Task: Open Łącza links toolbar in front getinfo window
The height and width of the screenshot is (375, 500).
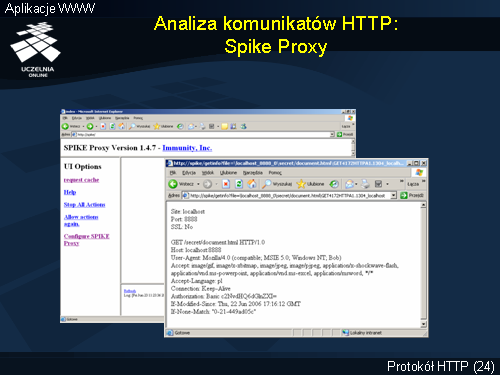Action: tap(413, 184)
